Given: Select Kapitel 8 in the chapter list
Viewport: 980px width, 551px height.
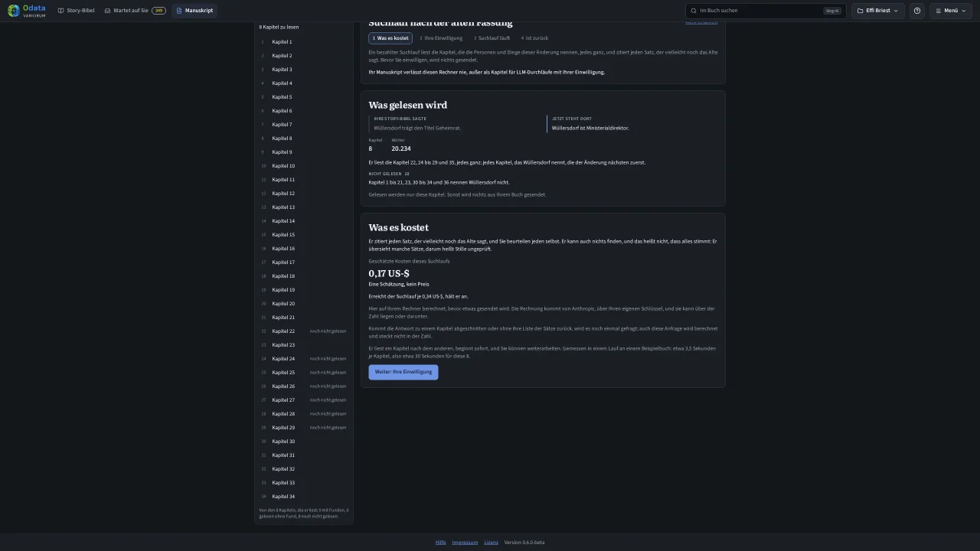Looking at the screenshot, I should click(x=304, y=139).
